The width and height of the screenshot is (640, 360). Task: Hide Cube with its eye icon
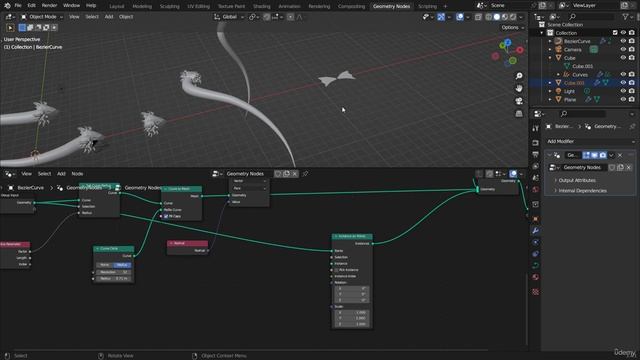tap(623, 58)
